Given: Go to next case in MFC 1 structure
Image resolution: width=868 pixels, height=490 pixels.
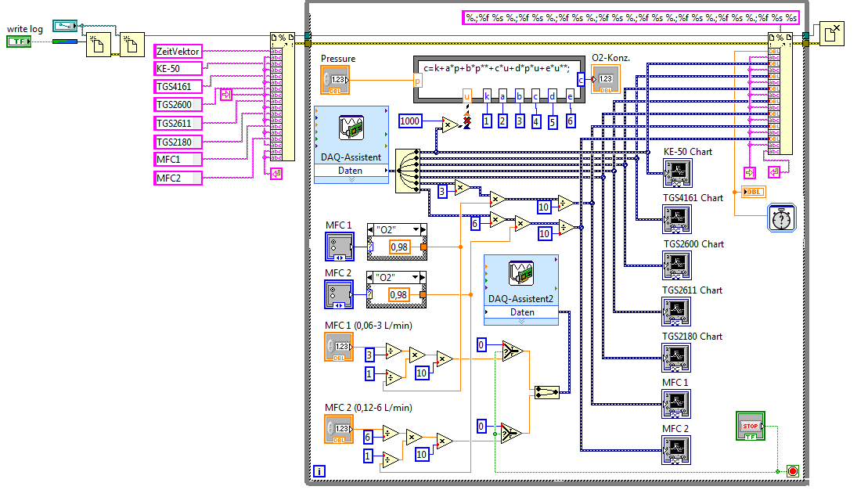Looking at the screenshot, I should pos(424,229).
